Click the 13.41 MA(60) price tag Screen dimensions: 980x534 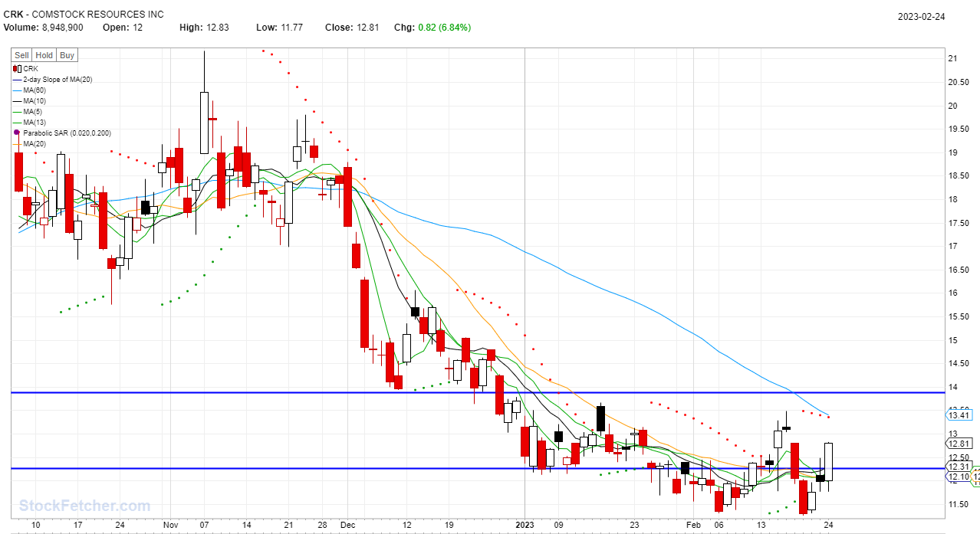(959, 415)
